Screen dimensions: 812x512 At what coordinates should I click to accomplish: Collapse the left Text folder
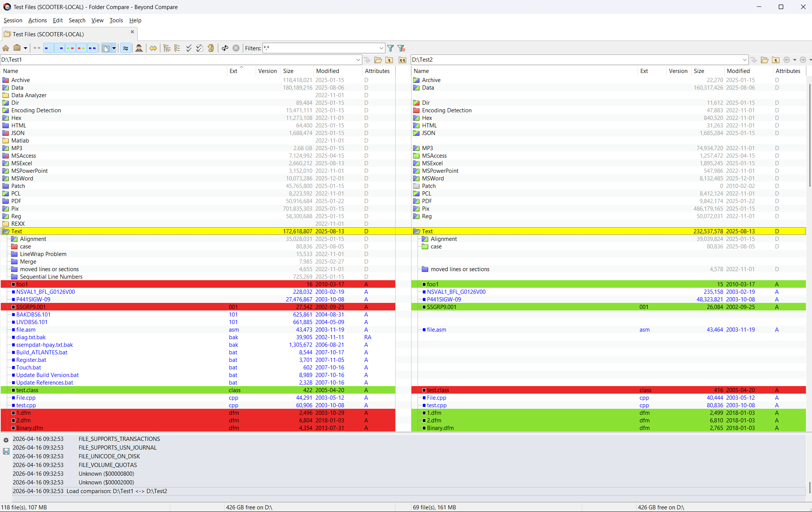(x=6, y=231)
